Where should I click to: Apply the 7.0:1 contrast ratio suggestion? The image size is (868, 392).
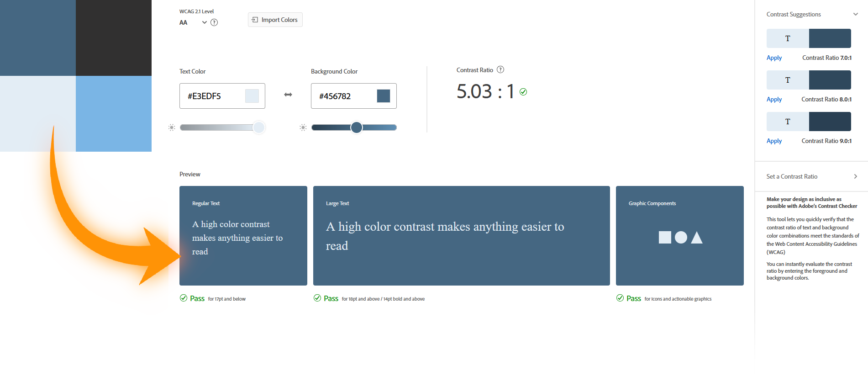(774, 58)
